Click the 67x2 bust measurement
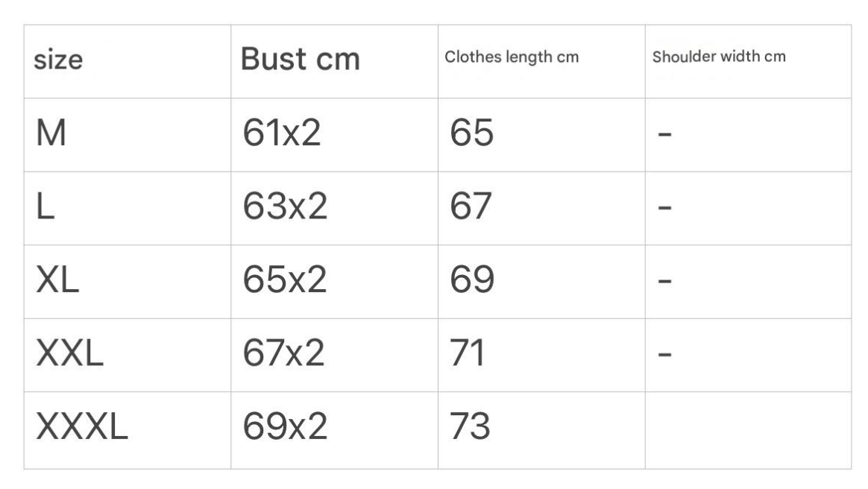The width and height of the screenshot is (868, 489). pos(284,353)
